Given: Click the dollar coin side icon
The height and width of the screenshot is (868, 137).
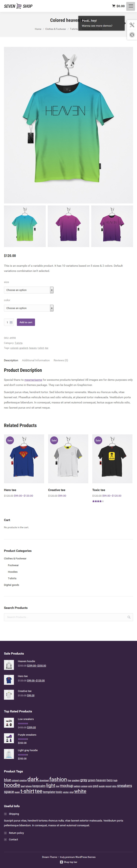Looking at the screenshot, I should [132, 35].
